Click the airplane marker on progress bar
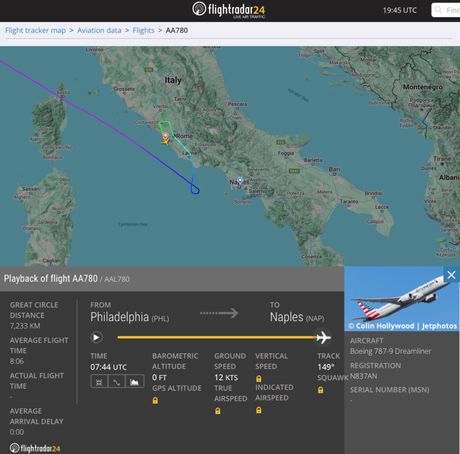This screenshot has height=454, width=460. (x=324, y=337)
